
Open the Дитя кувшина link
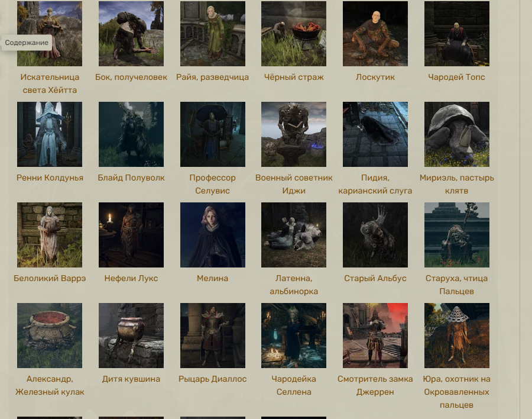click(x=131, y=379)
